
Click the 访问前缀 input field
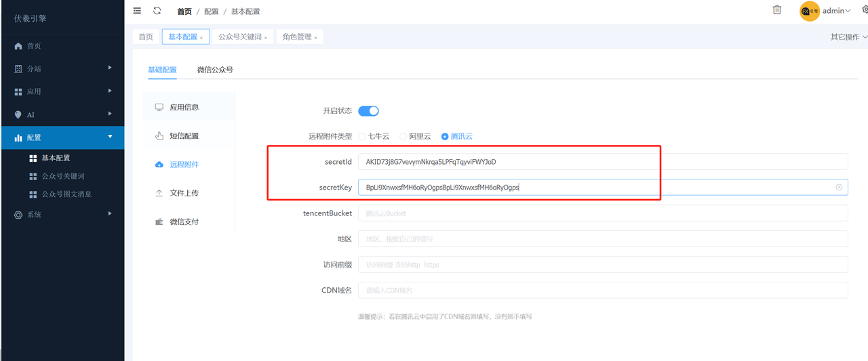click(603, 265)
